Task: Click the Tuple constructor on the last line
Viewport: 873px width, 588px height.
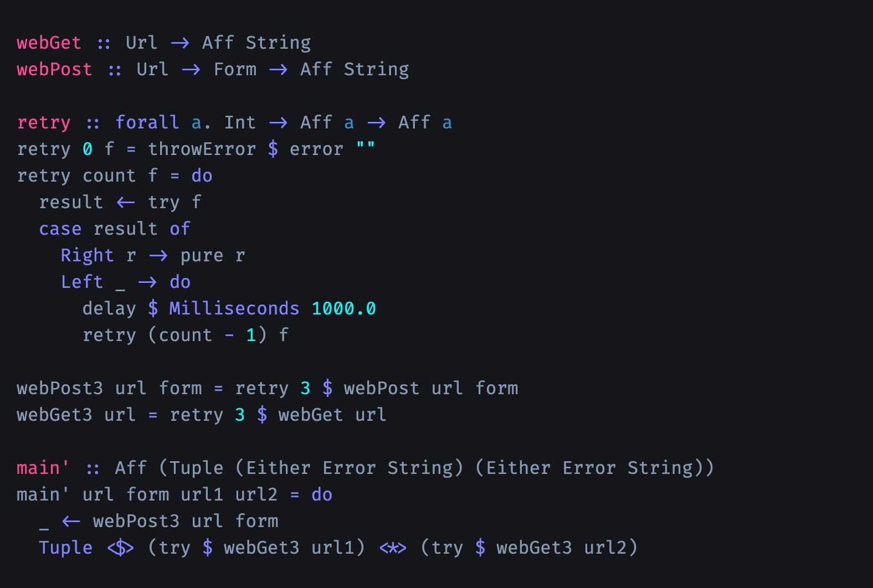Action: (65, 548)
